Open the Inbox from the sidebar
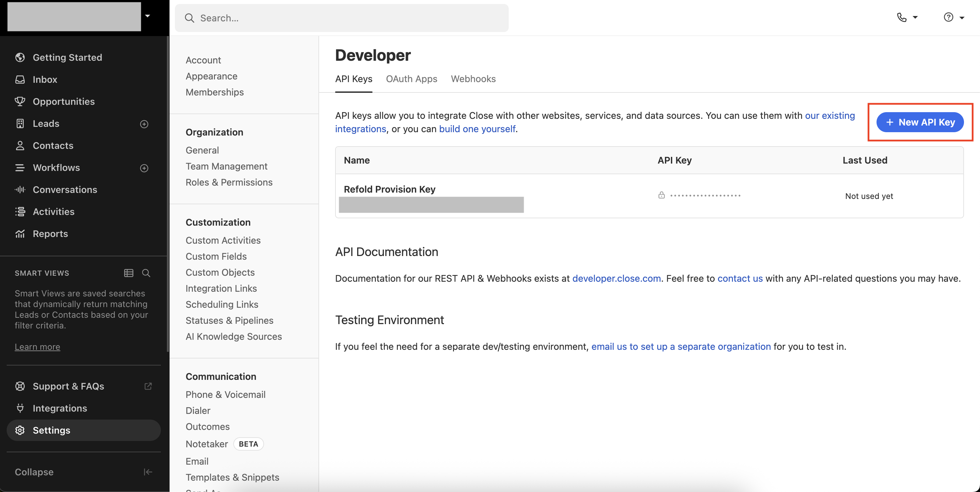Screen dimensions: 980x492 [x=45, y=79]
